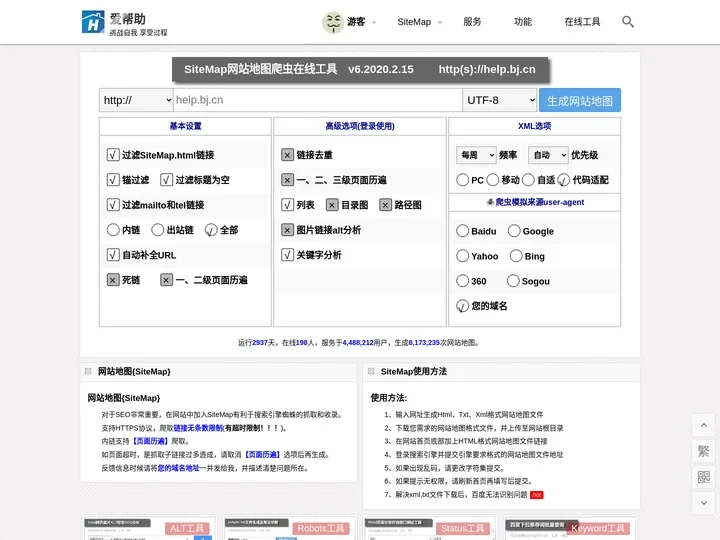Screen dimensions: 720x540
Task: Choose Sogou user-agent radio
Action: [513, 281]
